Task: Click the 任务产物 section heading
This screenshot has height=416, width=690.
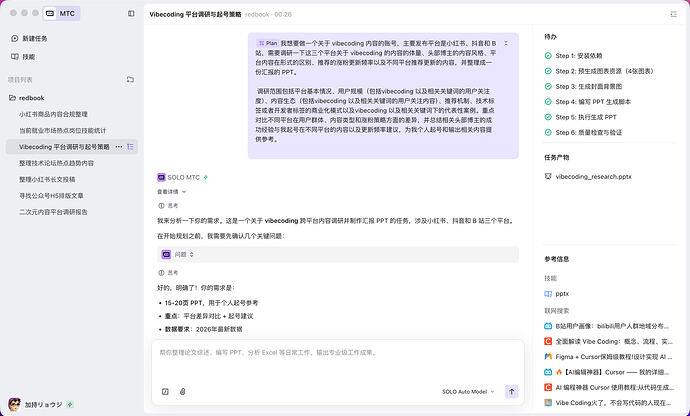Action: point(557,157)
